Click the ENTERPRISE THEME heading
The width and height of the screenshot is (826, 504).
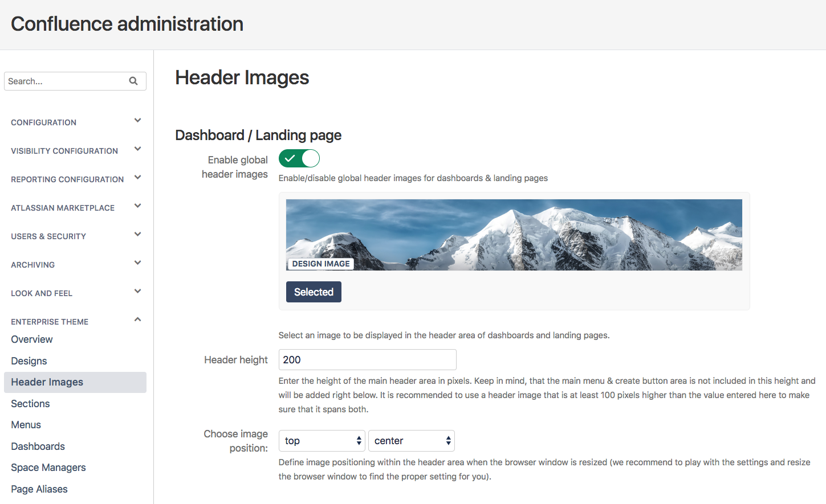coord(50,322)
